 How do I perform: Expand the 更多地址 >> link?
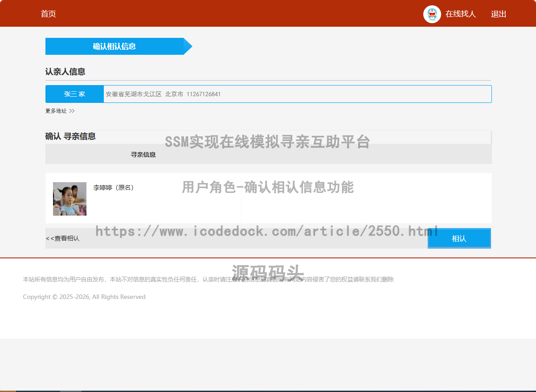pos(60,111)
